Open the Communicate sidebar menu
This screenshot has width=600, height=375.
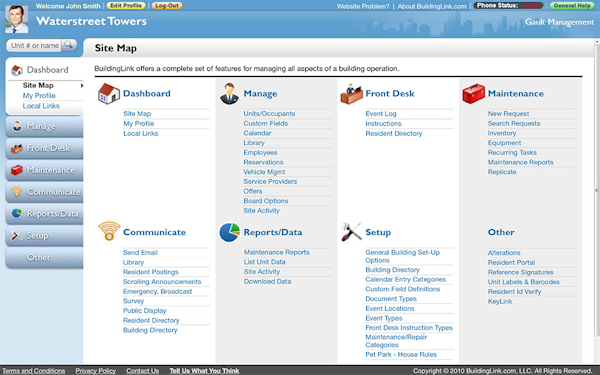coord(44,192)
